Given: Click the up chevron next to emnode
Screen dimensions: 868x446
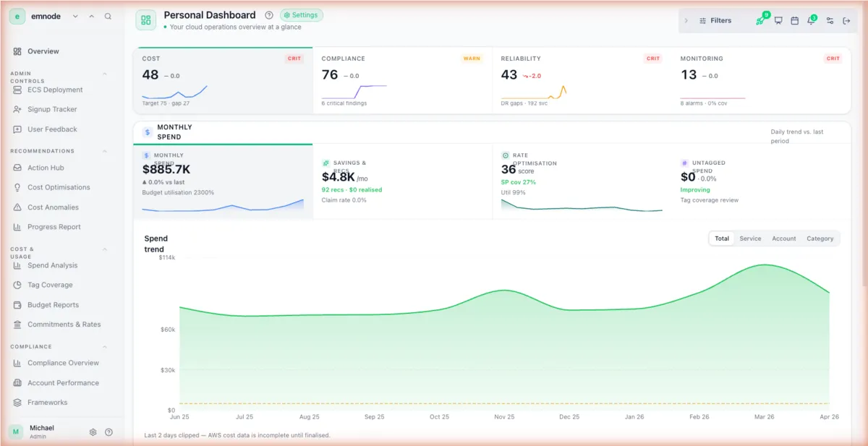Looking at the screenshot, I should [x=91, y=16].
